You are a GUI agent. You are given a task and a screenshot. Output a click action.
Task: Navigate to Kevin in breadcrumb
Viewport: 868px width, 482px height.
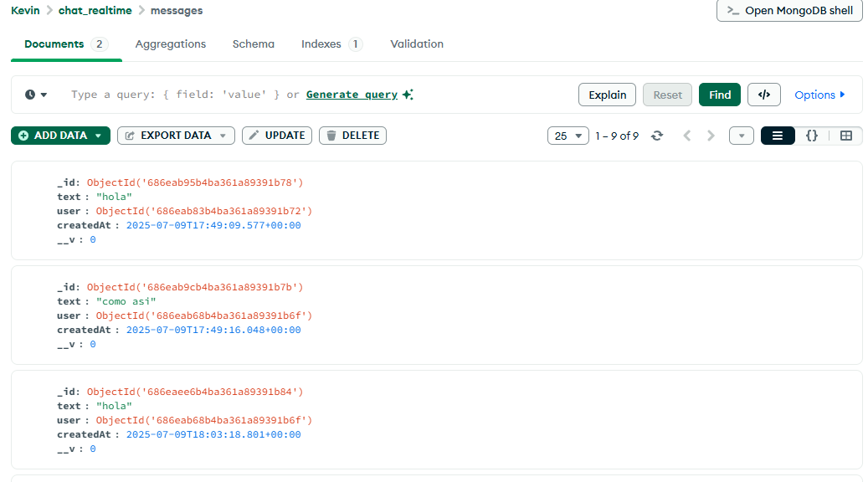(x=25, y=11)
